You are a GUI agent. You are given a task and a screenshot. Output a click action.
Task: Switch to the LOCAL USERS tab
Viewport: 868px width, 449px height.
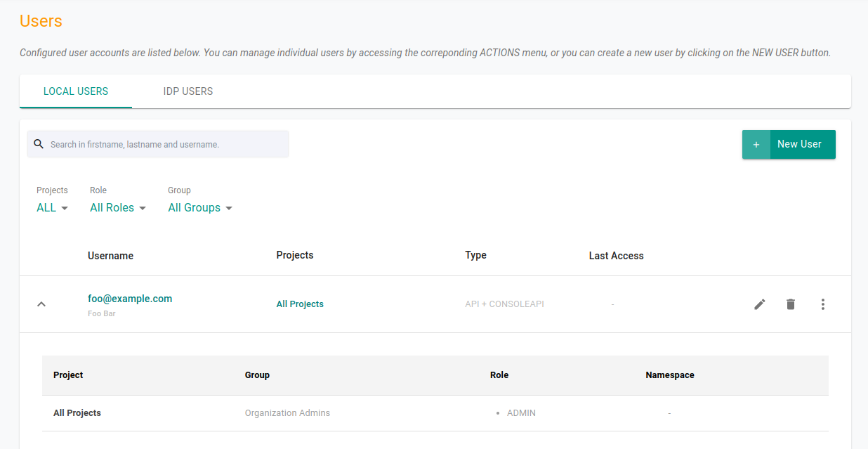[x=76, y=91]
